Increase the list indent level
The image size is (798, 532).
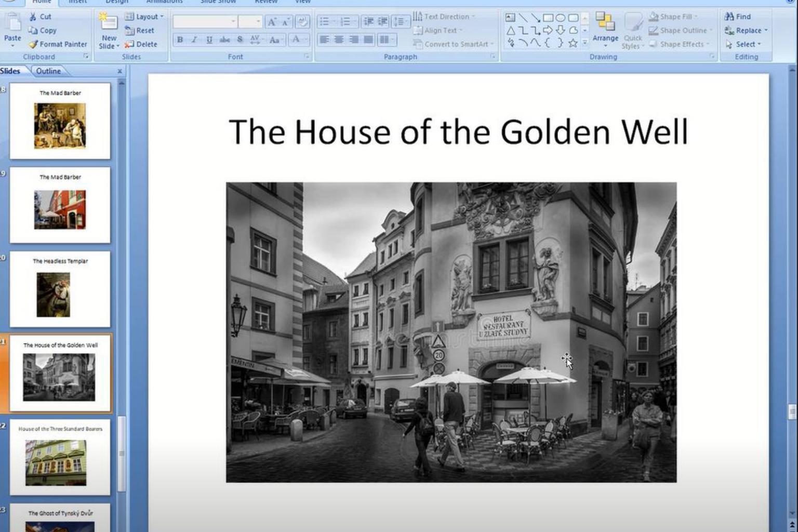382,22
